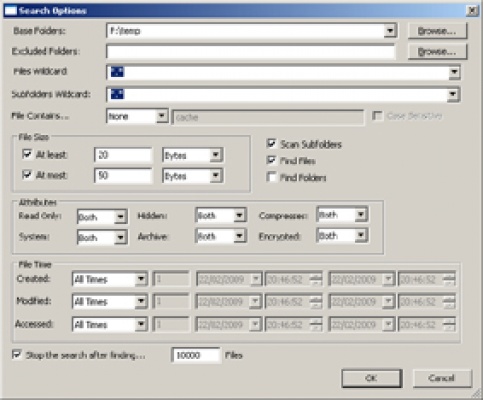483x400 pixels.
Task: Toggle Stop the search after finding checkbox
Action: (16, 354)
